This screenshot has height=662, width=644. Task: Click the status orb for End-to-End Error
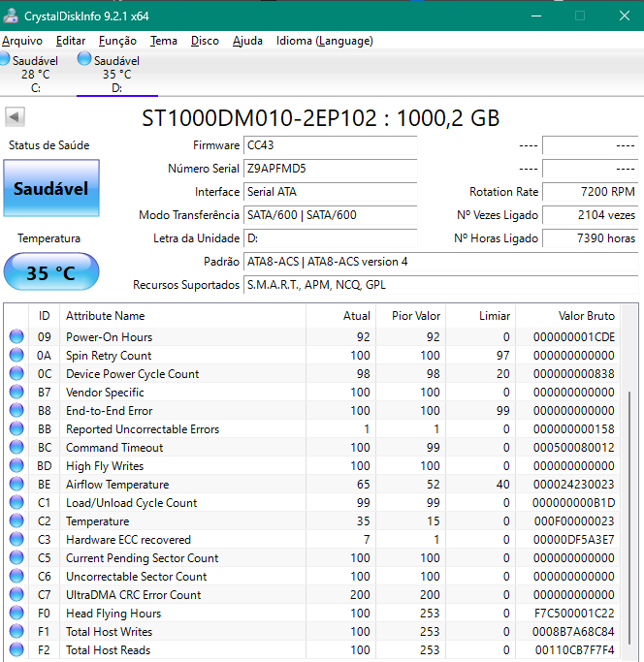point(16,410)
